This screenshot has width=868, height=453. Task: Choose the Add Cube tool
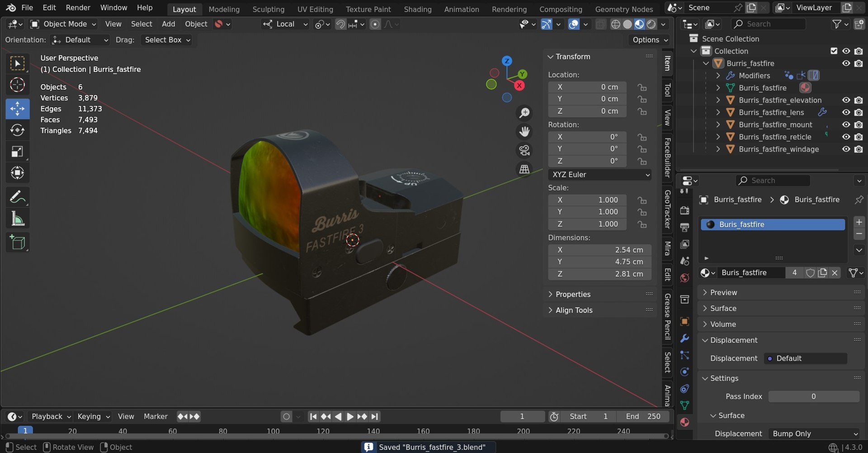(x=17, y=243)
